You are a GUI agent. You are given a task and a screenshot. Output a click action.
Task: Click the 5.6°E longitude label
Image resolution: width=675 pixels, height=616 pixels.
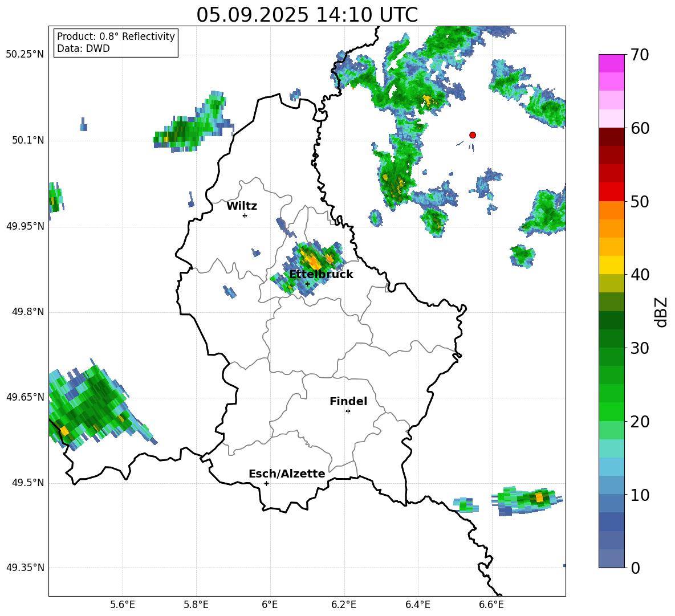(x=123, y=605)
